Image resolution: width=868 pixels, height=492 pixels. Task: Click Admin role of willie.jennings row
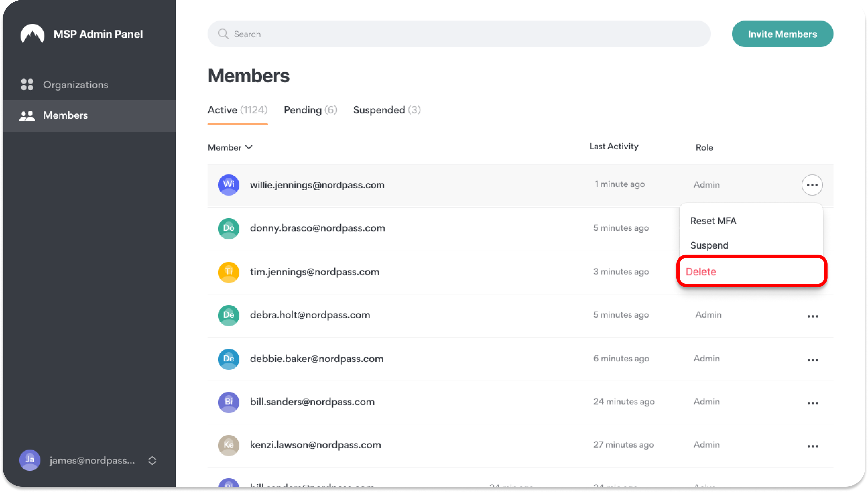(707, 185)
